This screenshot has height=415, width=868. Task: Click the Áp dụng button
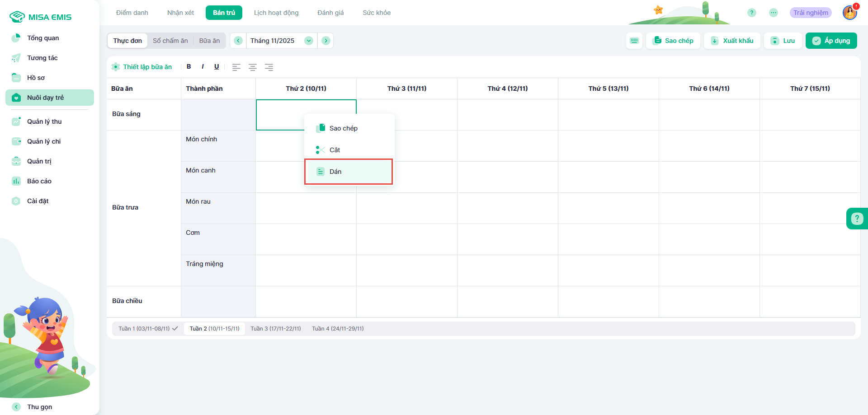(831, 41)
